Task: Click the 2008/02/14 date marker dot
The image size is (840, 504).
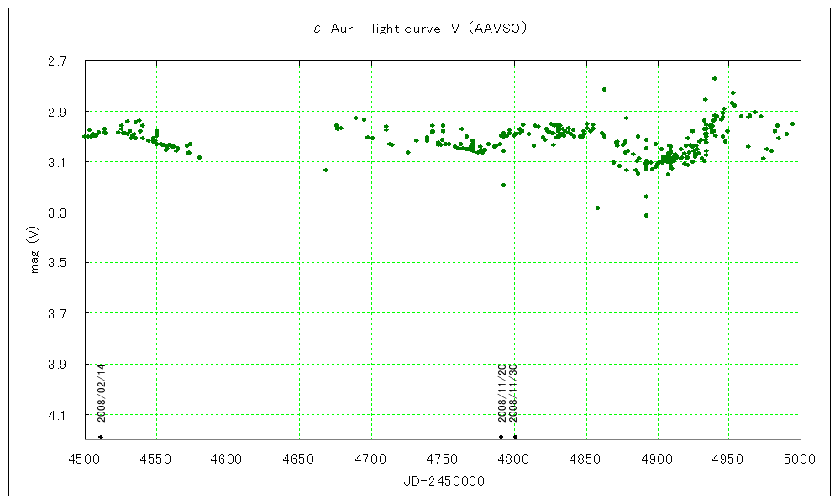Action: 101,437
